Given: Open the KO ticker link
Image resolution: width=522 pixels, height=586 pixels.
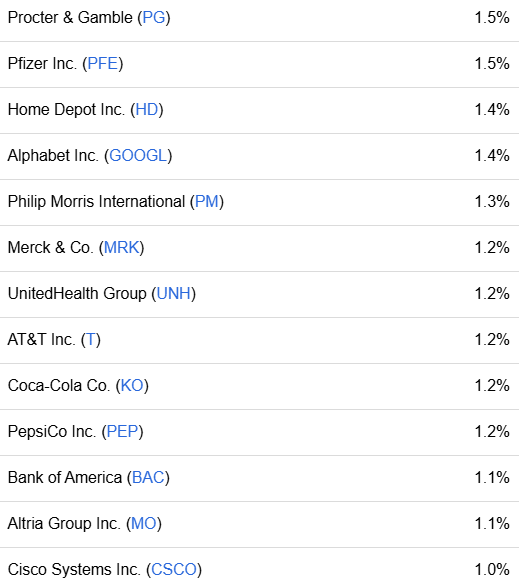Looking at the screenshot, I should click(x=132, y=385).
